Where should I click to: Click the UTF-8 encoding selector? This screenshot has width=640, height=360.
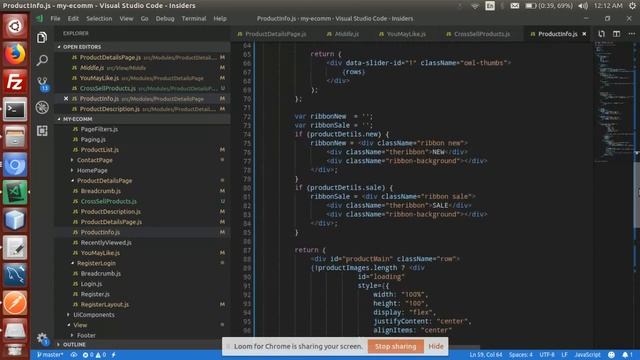coord(547,355)
